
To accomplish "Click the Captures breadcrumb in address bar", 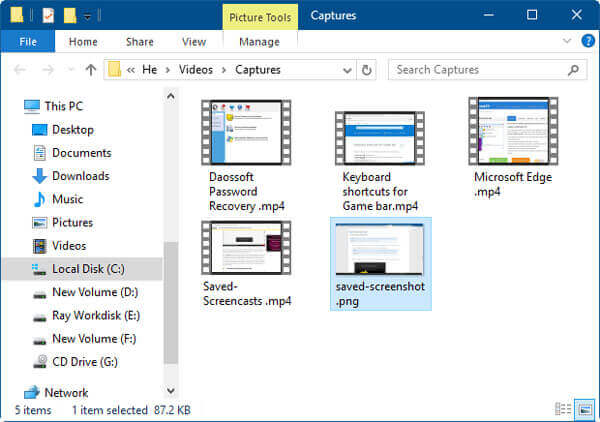I will (258, 70).
